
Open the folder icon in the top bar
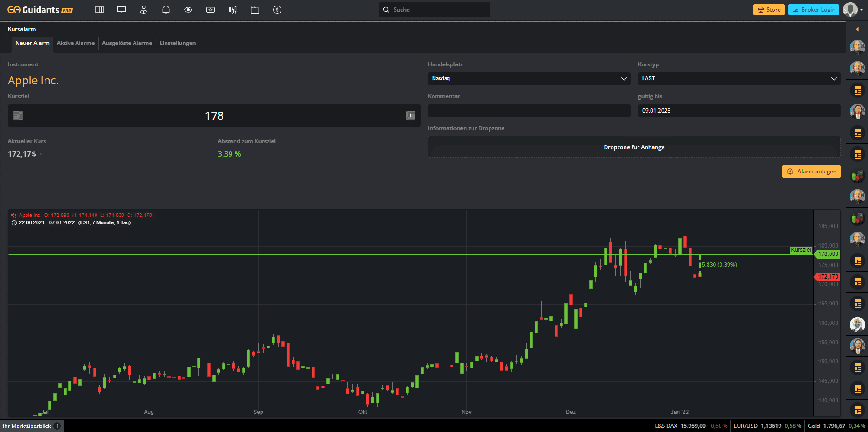click(255, 10)
